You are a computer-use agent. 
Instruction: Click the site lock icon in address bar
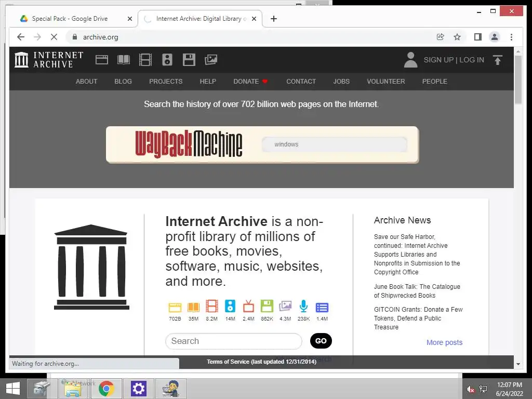click(x=75, y=37)
